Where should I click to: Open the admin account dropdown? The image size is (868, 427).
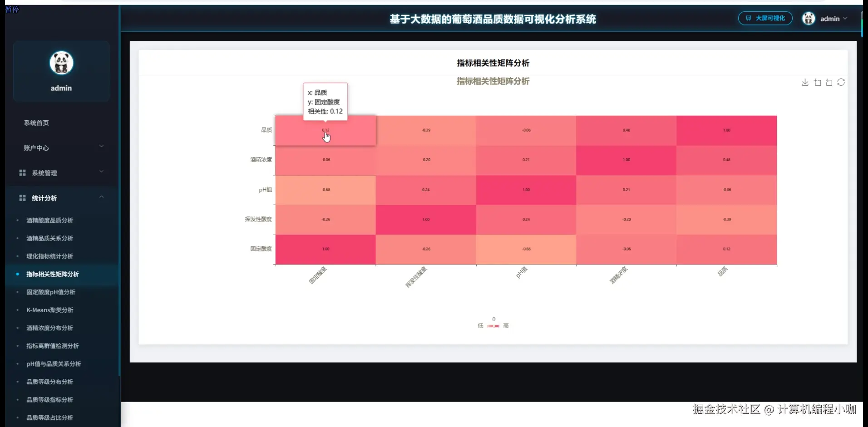[833, 19]
